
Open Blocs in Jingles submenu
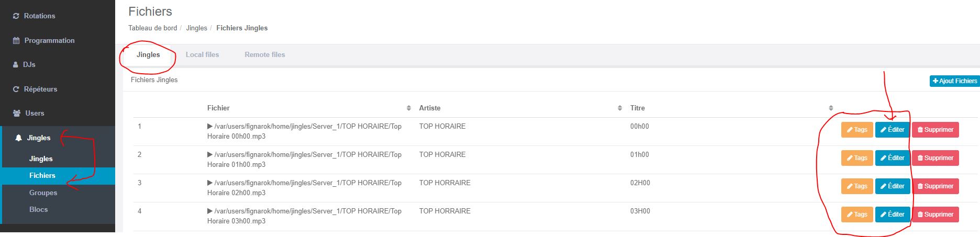[x=38, y=209]
